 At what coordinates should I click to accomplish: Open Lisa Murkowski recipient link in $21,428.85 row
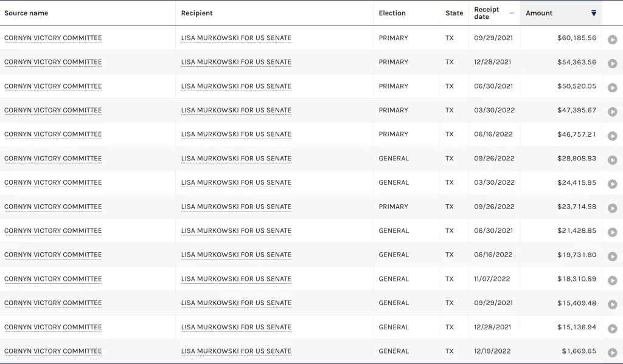click(x=236, y=231)
